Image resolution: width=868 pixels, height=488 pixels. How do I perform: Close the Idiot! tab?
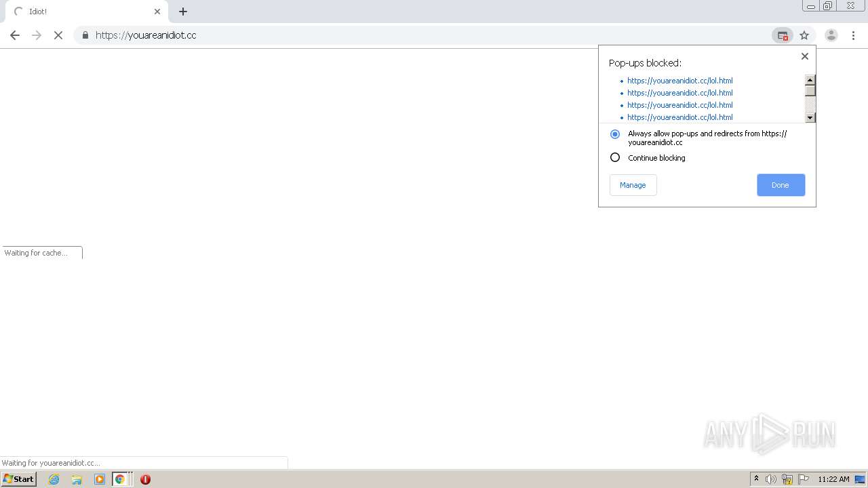point(157,12)
